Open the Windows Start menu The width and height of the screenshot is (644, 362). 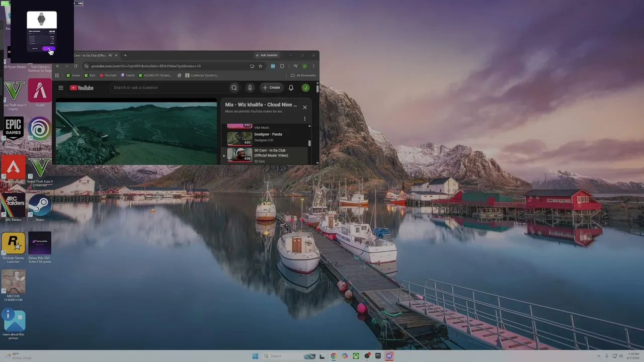[255, 356]
